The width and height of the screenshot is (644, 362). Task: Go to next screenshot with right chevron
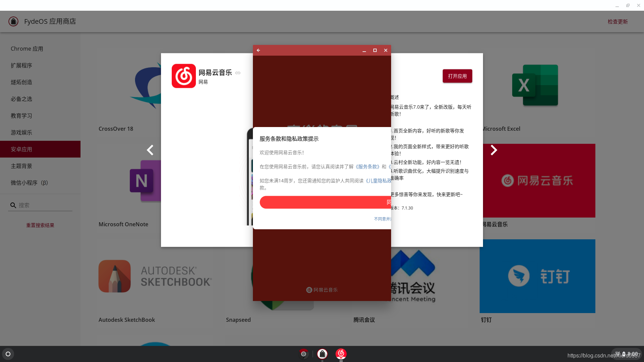coord(494,150)
